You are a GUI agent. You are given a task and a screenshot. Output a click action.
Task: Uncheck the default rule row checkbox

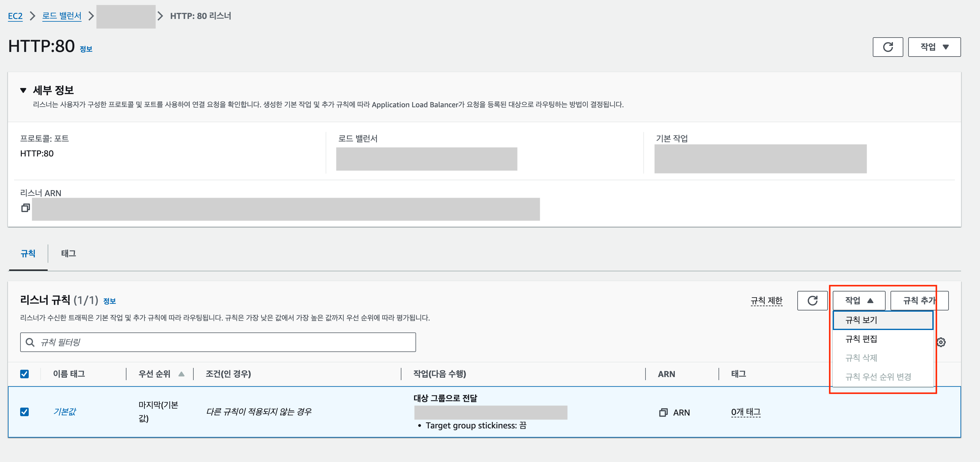pyautogui.click(x=24, y=412)
